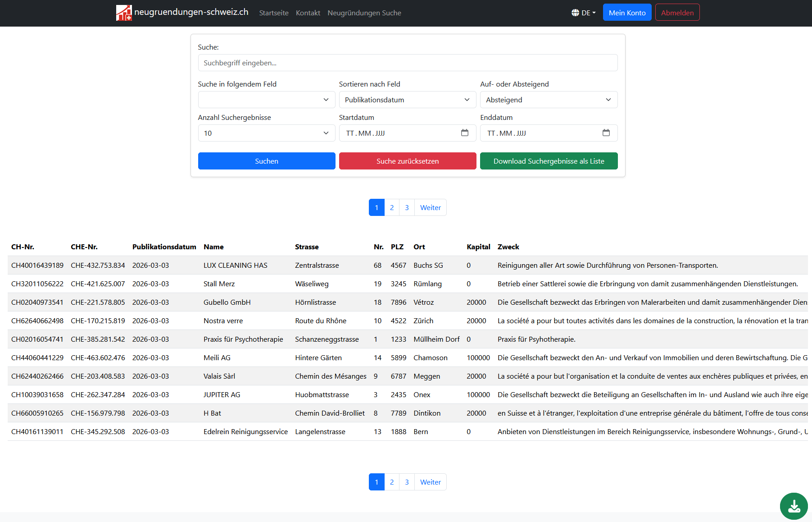The width and height of the screenshot is (812, 522).
Task: Open the Startseite nav item
Action: point(274,13)
